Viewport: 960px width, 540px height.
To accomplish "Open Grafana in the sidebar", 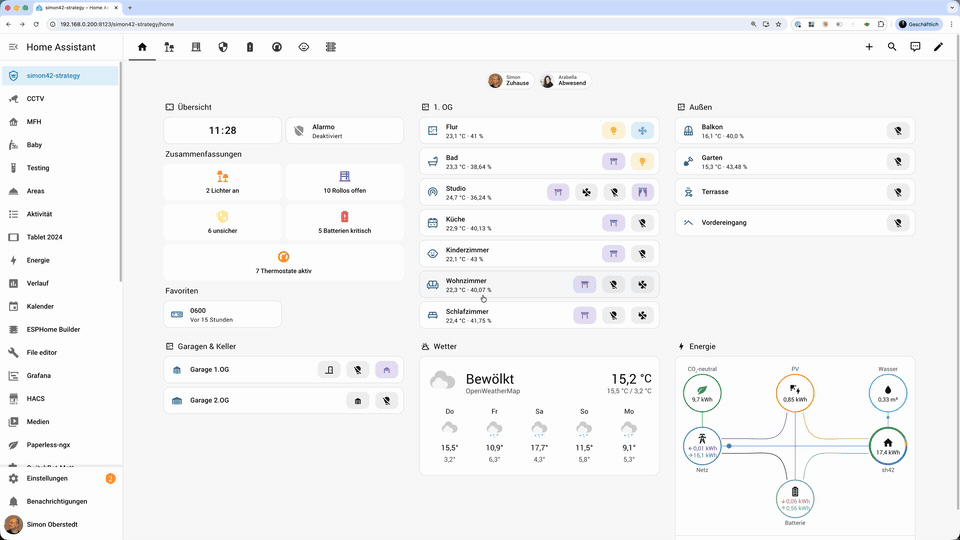I will click(60, 376).
